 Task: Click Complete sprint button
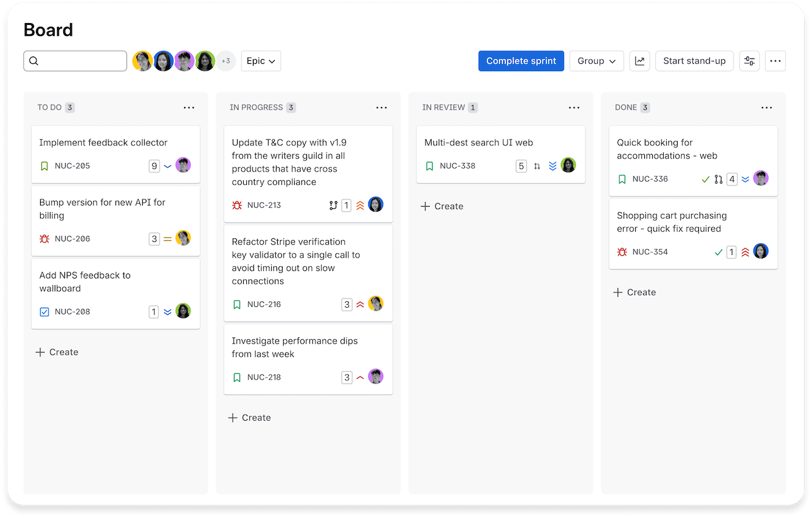[521, 61]
